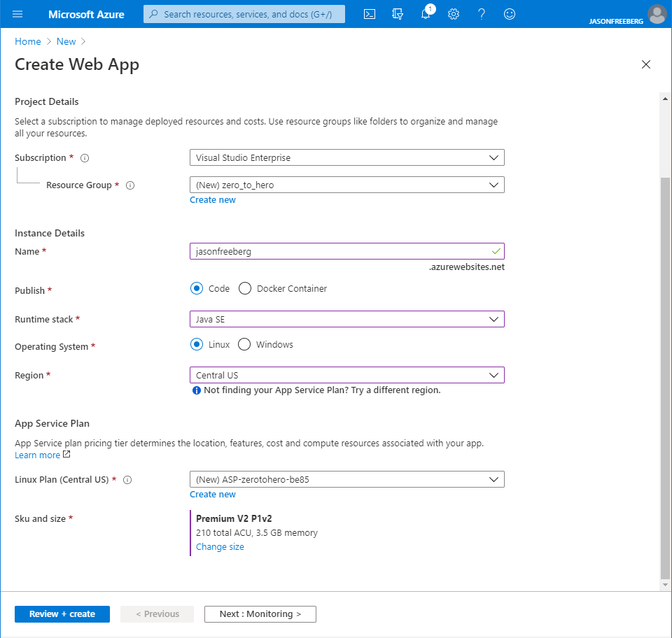The image size is (672, 638).
Task: Expand the Linux Plan dropdown
Action: [x=346, y=479]
